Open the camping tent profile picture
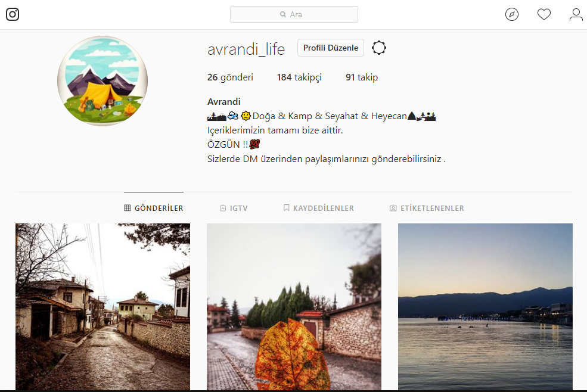 [x=103, y=81]
